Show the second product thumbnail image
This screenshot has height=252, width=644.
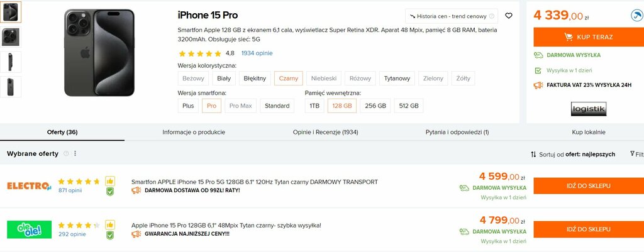[10, 37]
